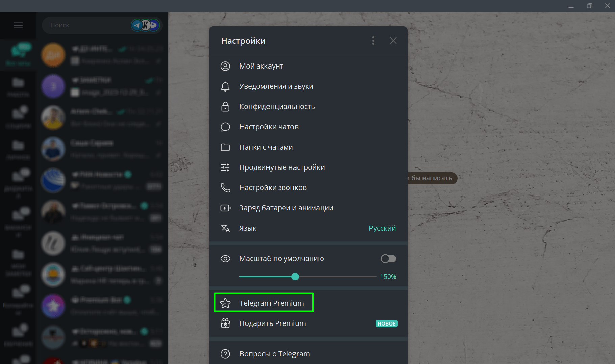The image size is (615, 364).
Task: Open language selection Русский
Action: (x=382, y=228)
